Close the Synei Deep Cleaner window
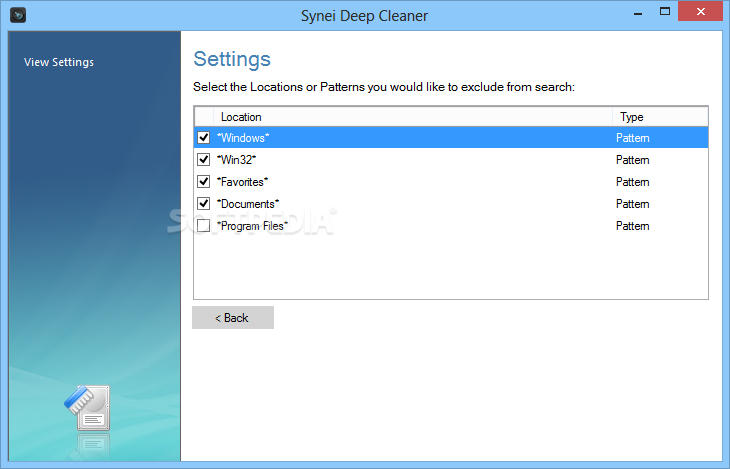 pos(700,12)
